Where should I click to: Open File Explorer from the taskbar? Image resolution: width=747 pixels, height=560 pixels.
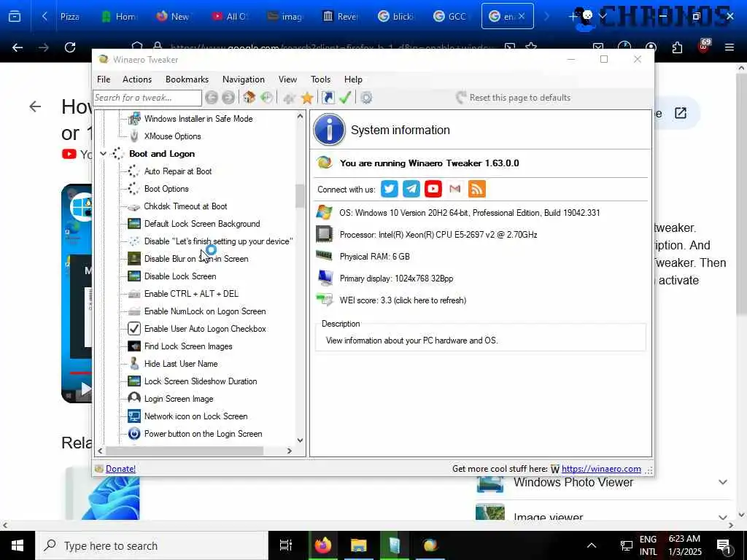359,545
